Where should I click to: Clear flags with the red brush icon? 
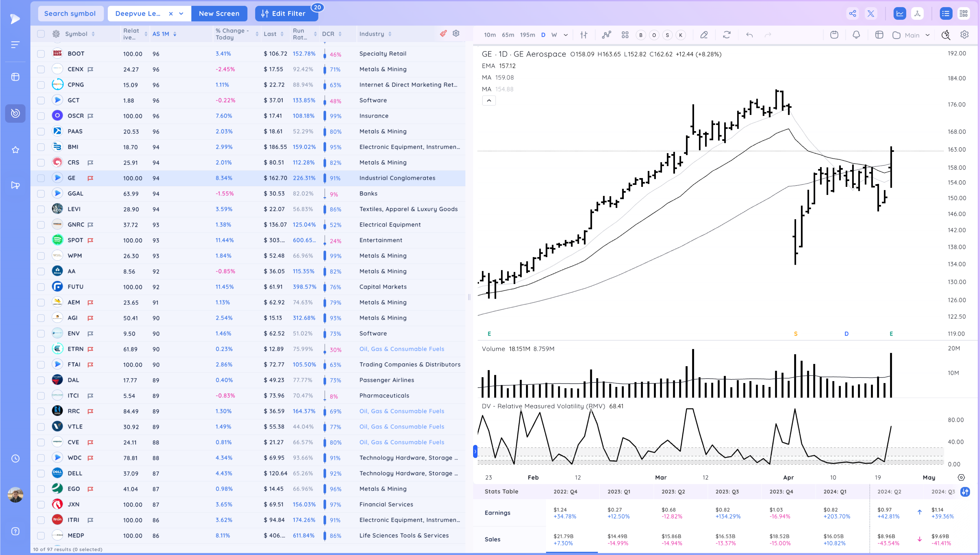coord(443,34)
